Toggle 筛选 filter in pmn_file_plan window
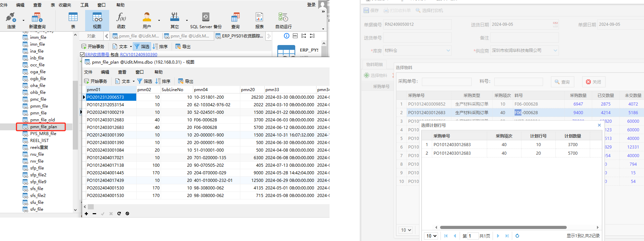644x241 pixels. click(x=145, y=81)
